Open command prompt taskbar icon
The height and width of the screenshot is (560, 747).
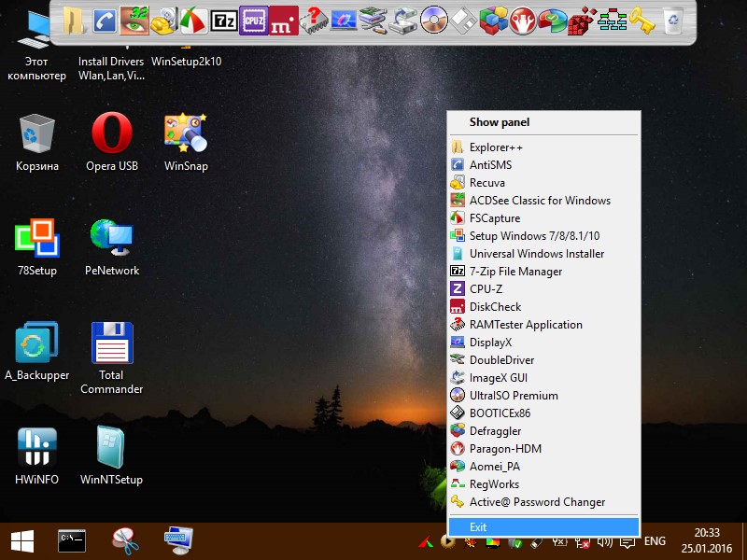click(x=72, y=541)
